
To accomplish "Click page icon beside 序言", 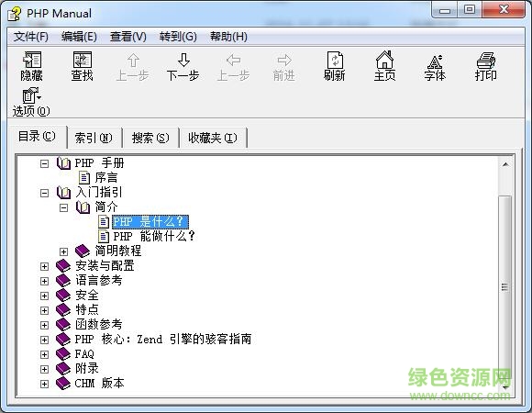I will [x=84, y=177].
